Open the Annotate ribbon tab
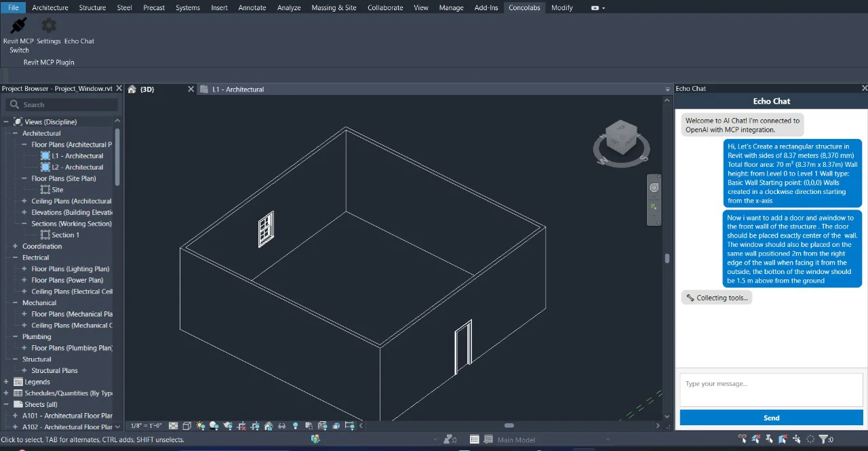 (x=252, y=7)
